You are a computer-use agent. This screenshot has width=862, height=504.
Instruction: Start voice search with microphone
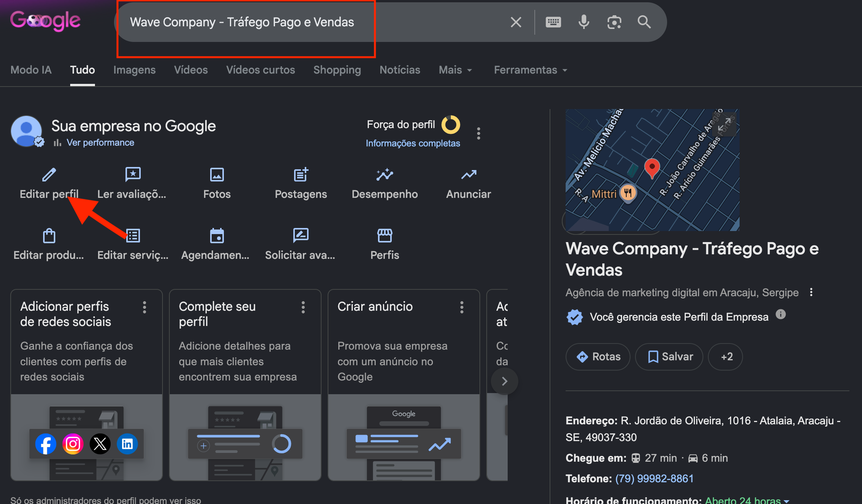click(584, 22)
